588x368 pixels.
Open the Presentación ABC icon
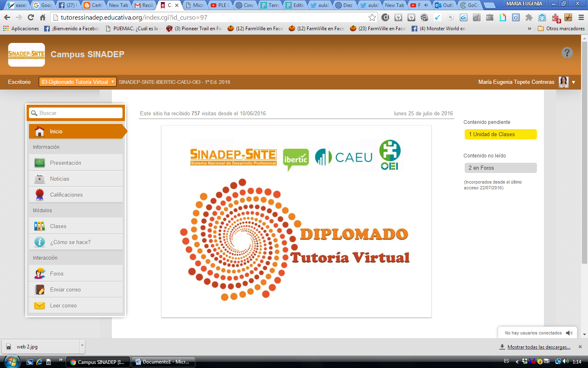tap(40, 163)
